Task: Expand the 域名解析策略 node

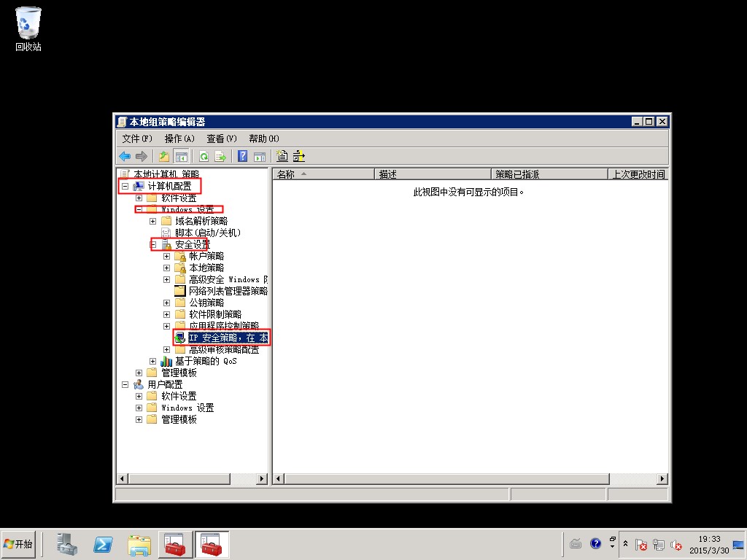Action: coord(153,221)
